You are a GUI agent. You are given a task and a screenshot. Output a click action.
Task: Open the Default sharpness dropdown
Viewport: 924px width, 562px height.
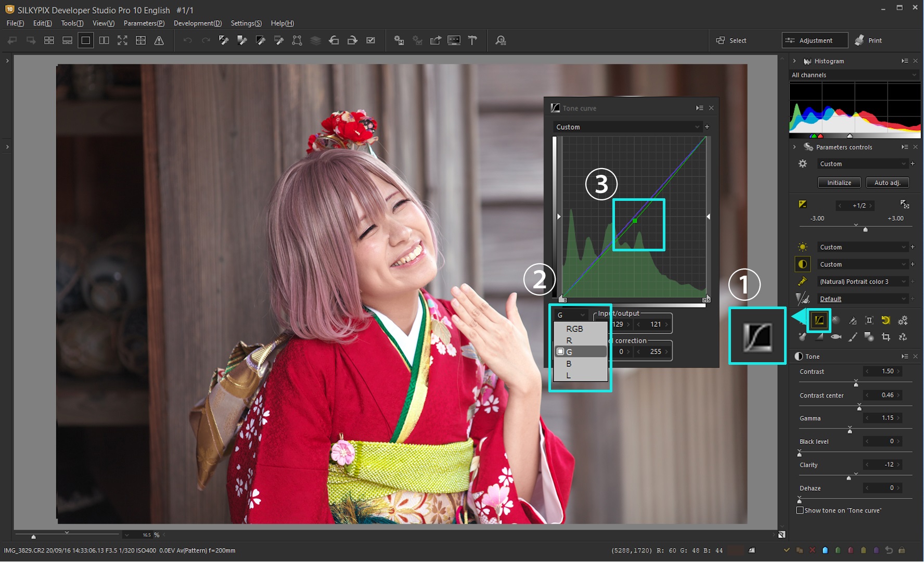pyautogui.click(x=862, y=299)
